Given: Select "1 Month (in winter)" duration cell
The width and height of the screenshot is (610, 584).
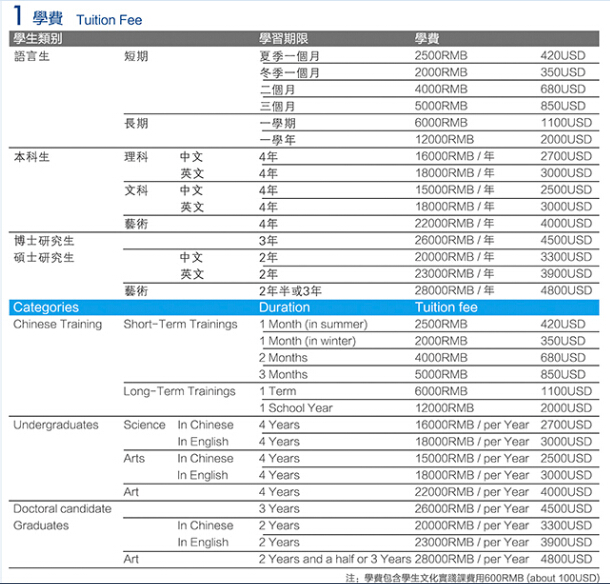Looking at the screenshot, I should click(307, 341).
